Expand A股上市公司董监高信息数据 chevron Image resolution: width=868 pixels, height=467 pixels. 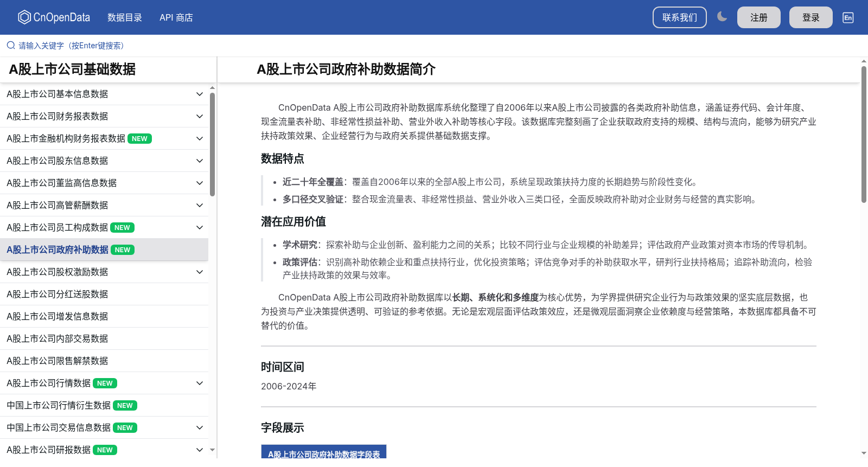pos(200,183)
